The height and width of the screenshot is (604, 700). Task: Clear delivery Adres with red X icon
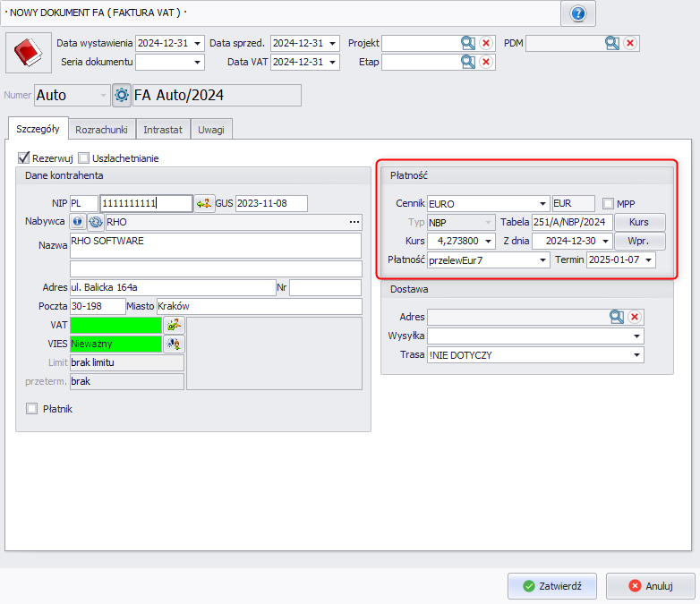[634, 316]
